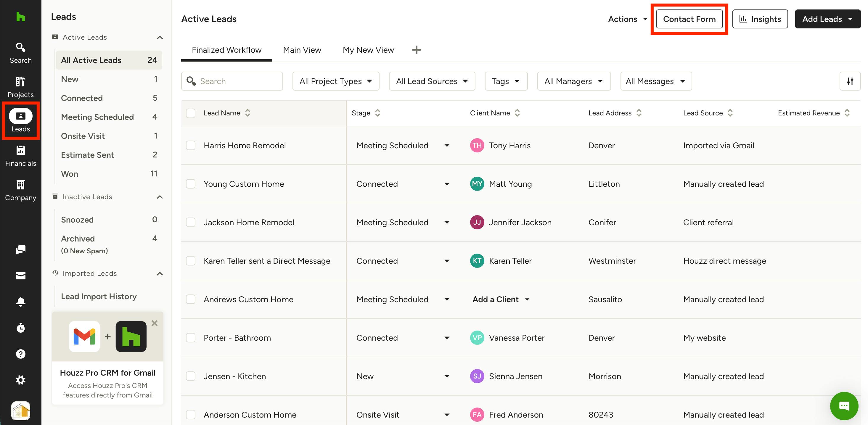Viewport: 868px width, 425px height.
Task: Open Search in the left sidebar
Action: pyautogui.click(x=20, y=53)
